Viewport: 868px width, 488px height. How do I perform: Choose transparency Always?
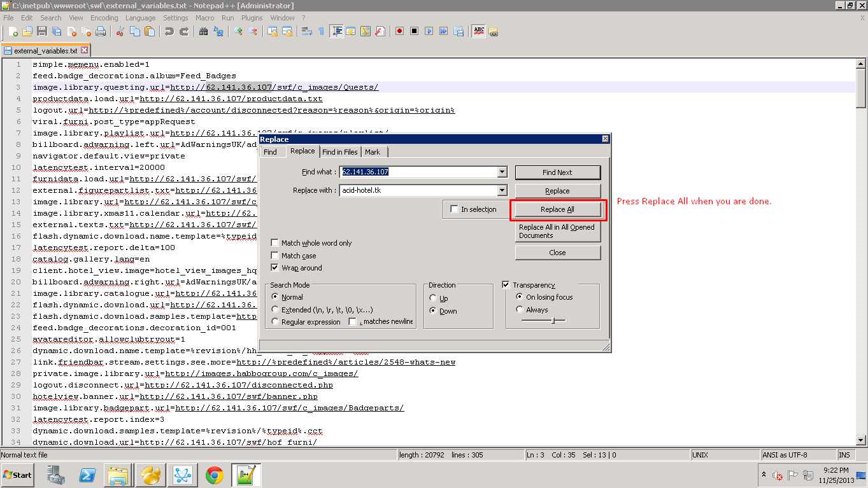tap(520, 310)
